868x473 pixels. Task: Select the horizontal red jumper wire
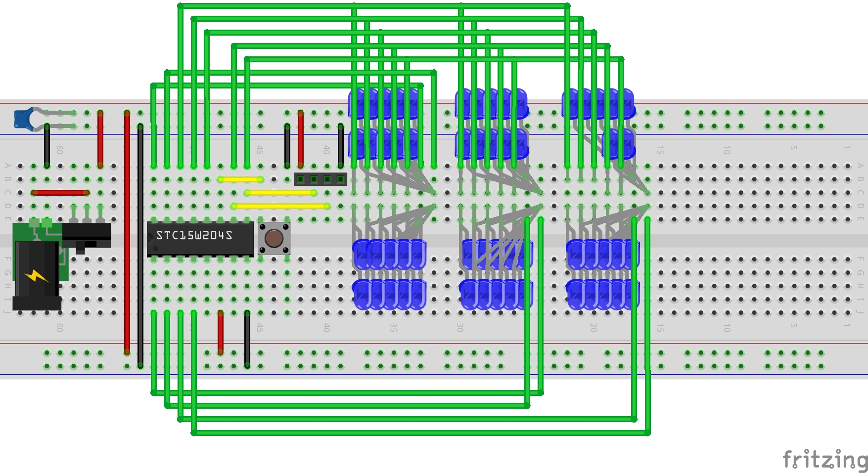pos(60,193)
